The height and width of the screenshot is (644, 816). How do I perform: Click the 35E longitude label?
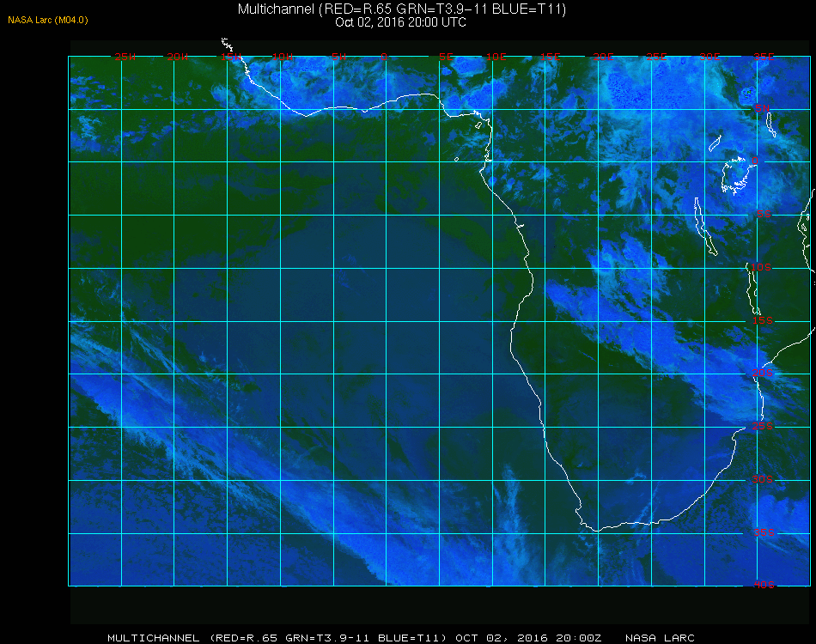click(x=764, y=57)
